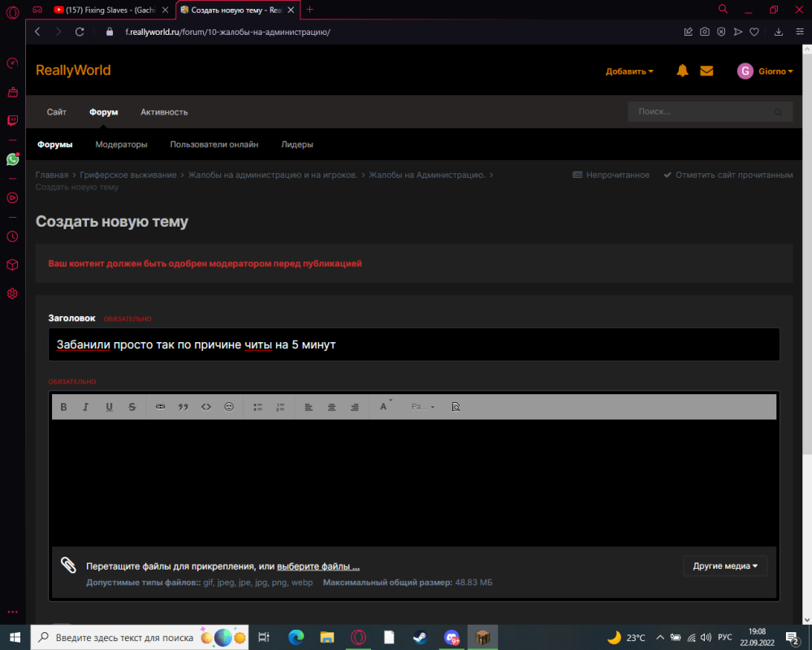
Task: Insert a quote block in the editor
Action: (x=184, y=407)
